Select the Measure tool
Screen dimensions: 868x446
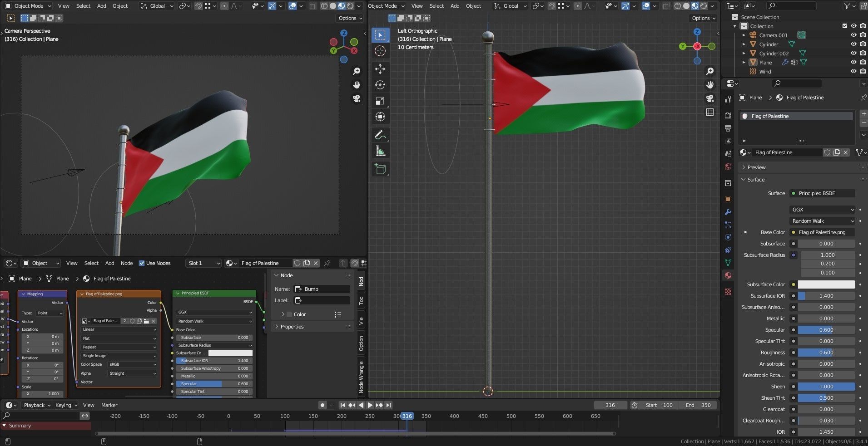380,150
